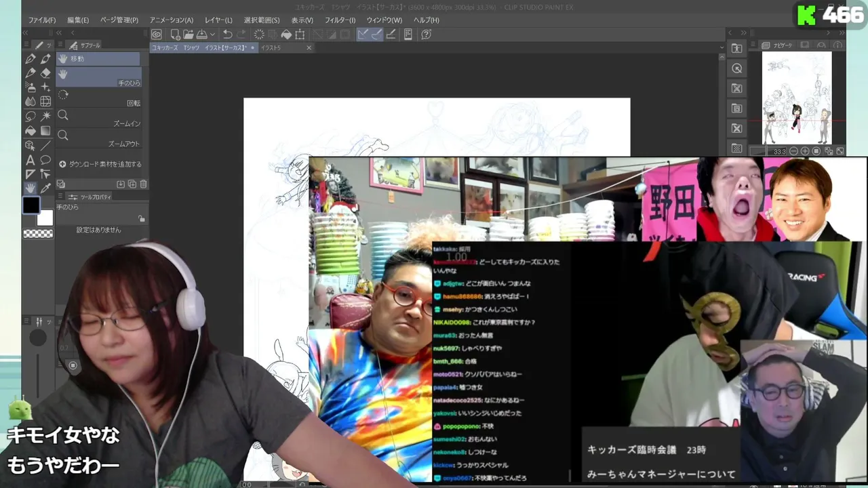Select the Hand move tool in the palette
This screenshot has height=488, width=868.
[31, 188]
